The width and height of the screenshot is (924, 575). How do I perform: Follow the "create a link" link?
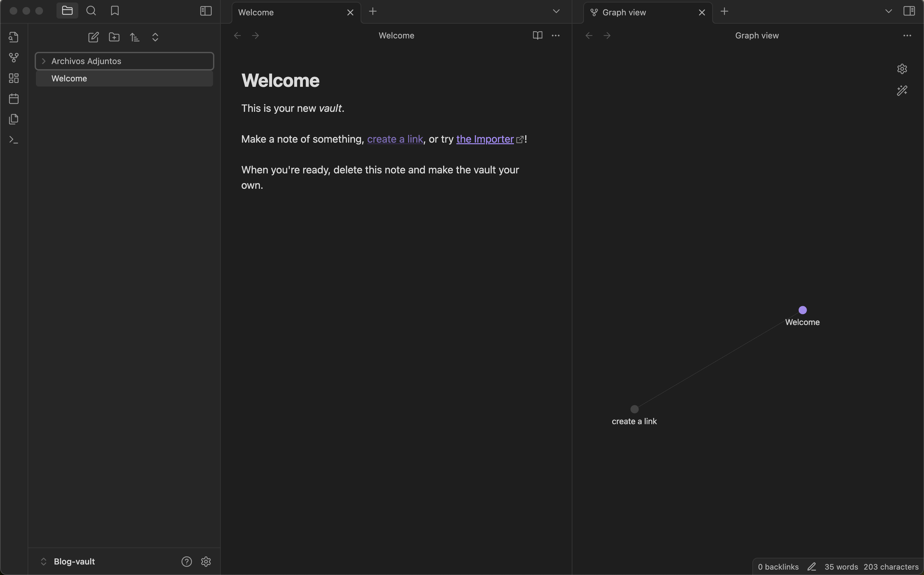point(395,139)
